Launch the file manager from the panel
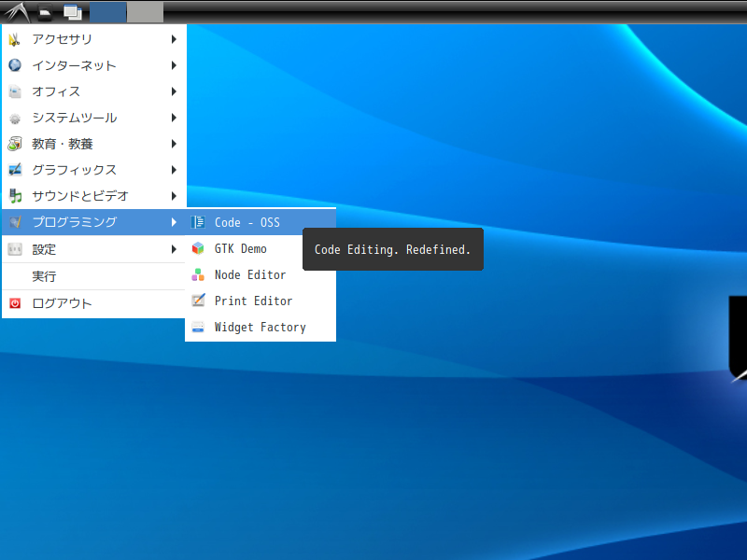The width and height of the screenshot is (747, 560). pos(45,12)
